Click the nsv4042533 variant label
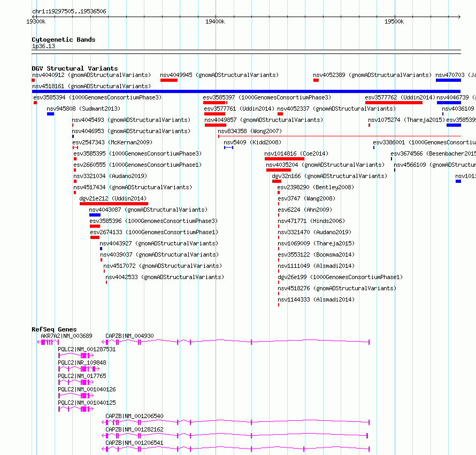This screenshot has height=455, width=476. [165, 277]
